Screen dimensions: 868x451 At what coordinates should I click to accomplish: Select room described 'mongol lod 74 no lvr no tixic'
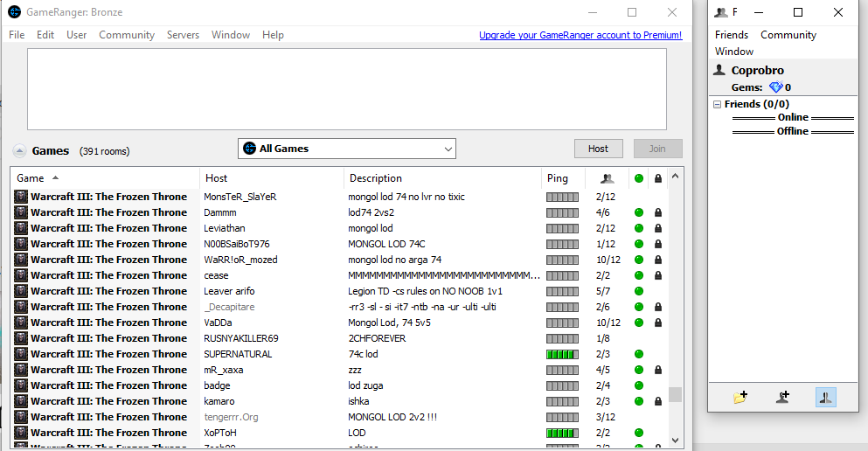point(340,197)
